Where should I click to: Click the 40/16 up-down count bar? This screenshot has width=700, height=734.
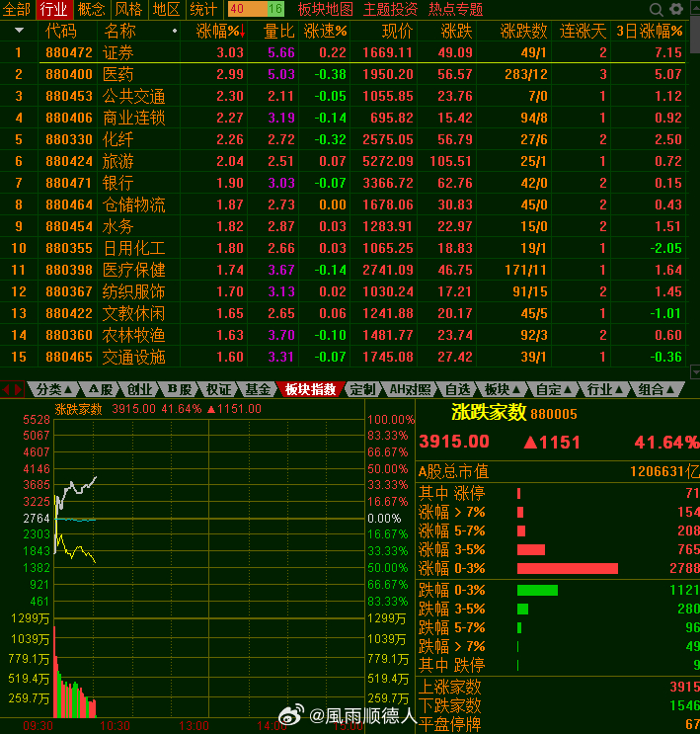pos(256,9)
